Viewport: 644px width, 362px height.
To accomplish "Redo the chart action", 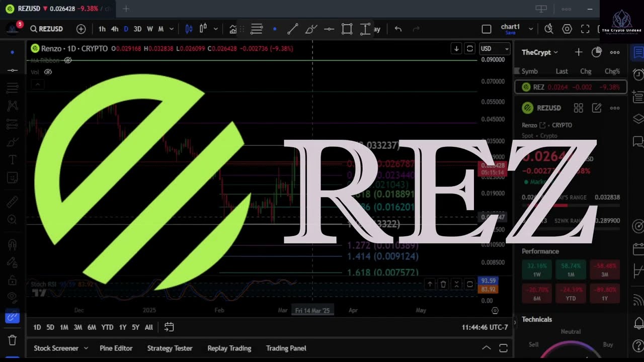I will 416,29.
